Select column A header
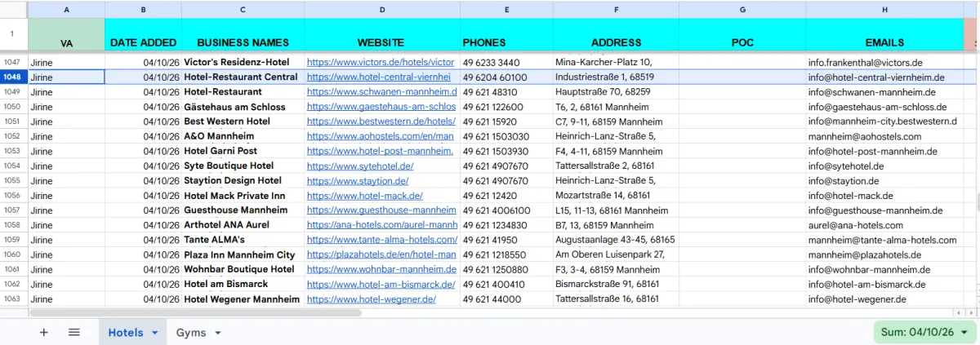Viewport: 980px width, 345px height. tap(66, 10)
